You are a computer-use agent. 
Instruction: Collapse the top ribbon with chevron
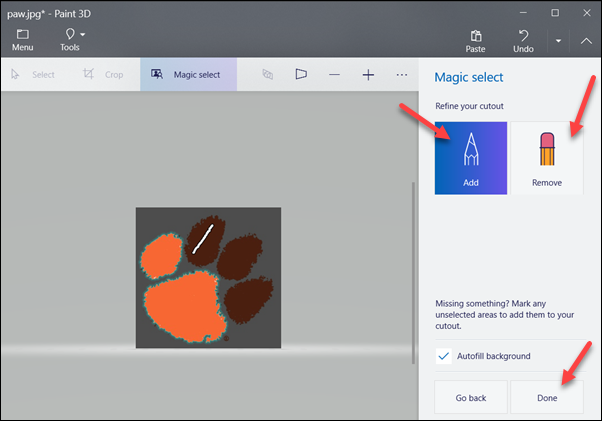[586, 41]
